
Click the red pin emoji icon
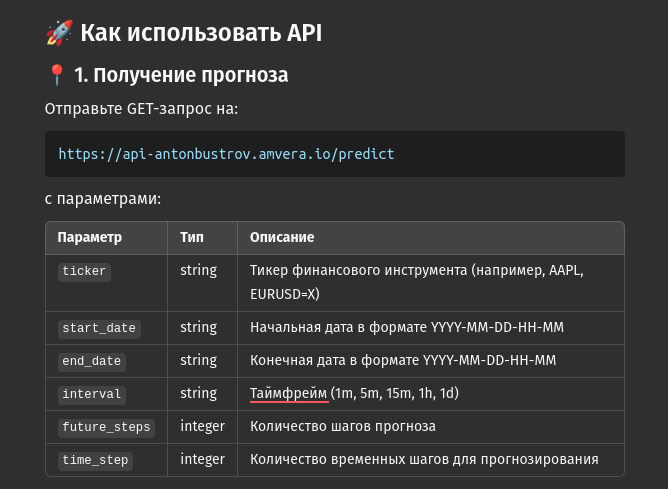click(56, 75)
